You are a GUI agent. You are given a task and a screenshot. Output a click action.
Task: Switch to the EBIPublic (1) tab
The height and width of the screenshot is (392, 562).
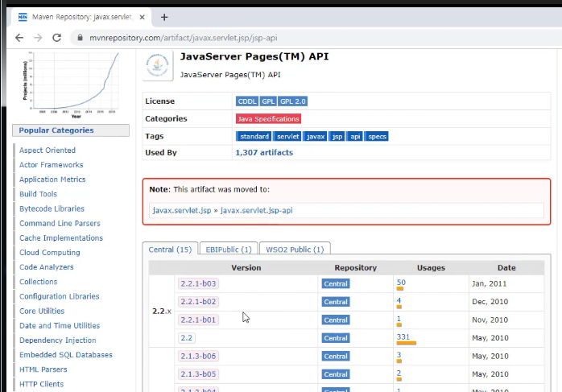(229, 250)
